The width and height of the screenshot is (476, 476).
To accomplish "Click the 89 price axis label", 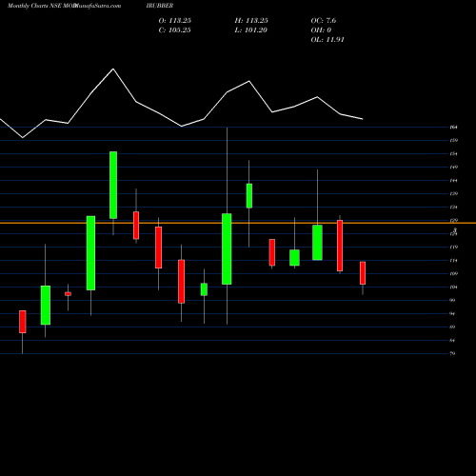I will pos(453,327).
